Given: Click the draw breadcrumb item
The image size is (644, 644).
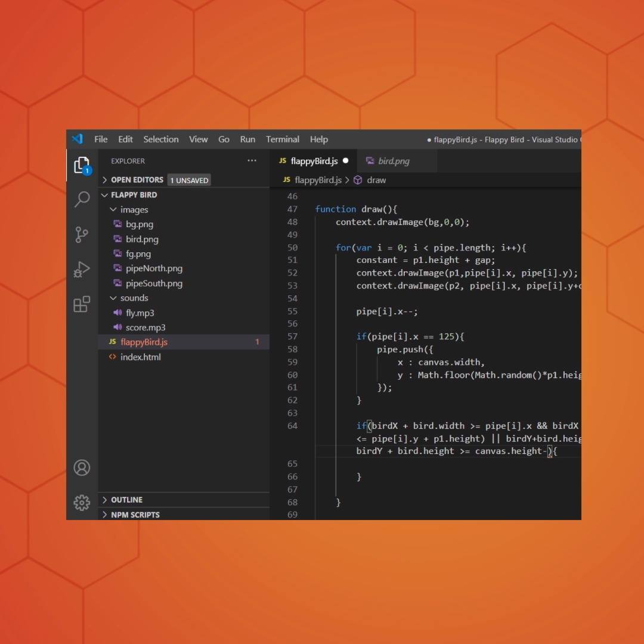Looking at the screenshot, I should pos(376,180).
